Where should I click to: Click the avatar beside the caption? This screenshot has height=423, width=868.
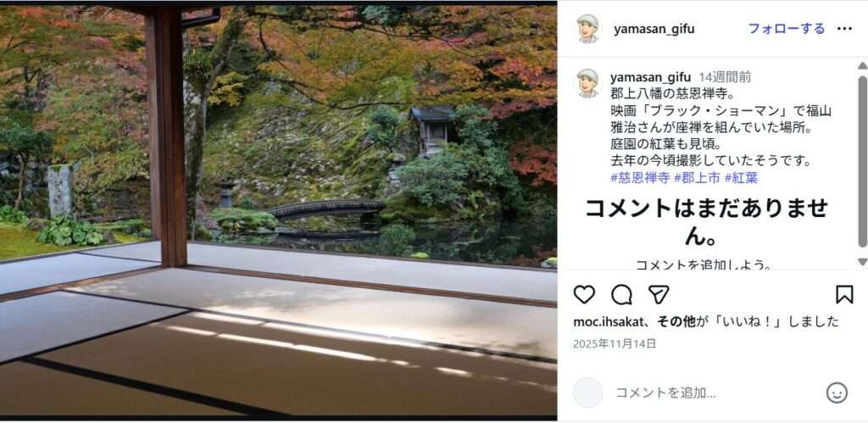[x=587, y=83]
